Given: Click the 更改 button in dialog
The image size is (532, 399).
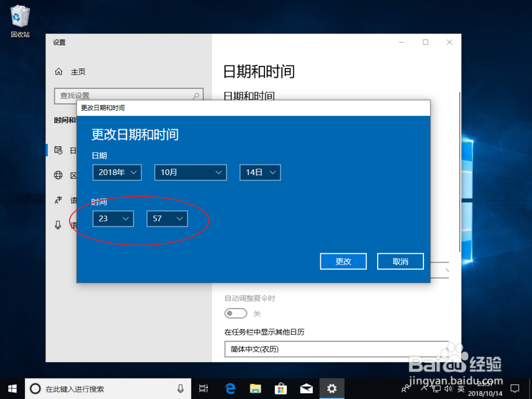Looking at the screenshot, I should point(343,262).
